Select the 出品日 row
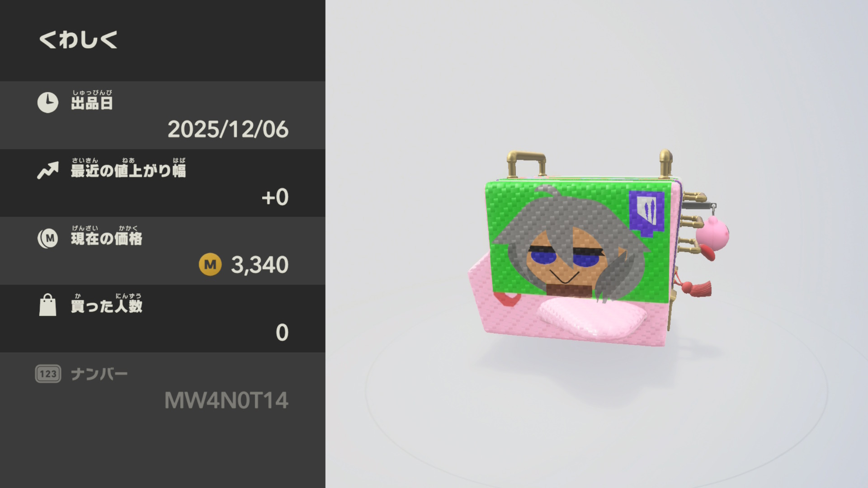Screen dimensions: 868x488 (x=163, y=115)
